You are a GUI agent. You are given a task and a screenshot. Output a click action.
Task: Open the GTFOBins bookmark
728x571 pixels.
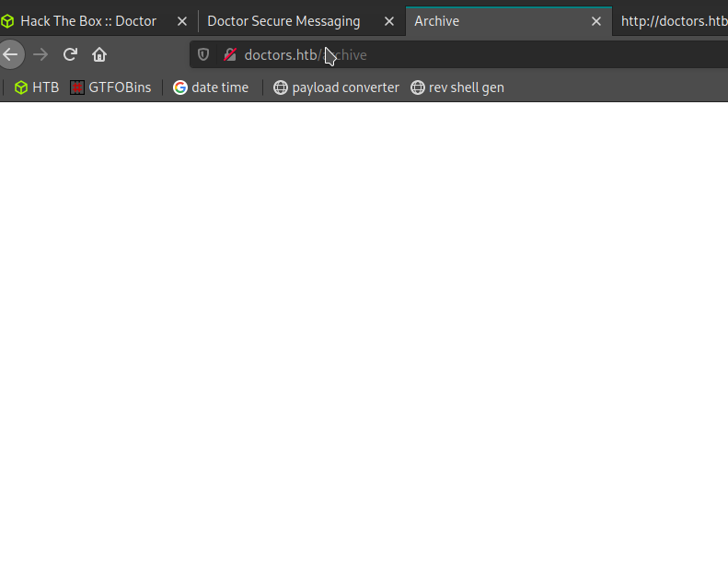(x=110, y=87)
